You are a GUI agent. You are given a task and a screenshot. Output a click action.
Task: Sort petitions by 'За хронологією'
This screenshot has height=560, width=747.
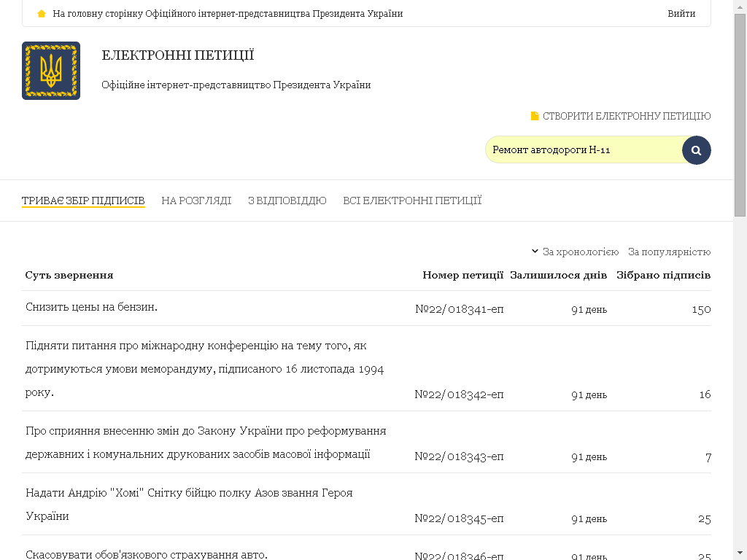pos(580,252)
